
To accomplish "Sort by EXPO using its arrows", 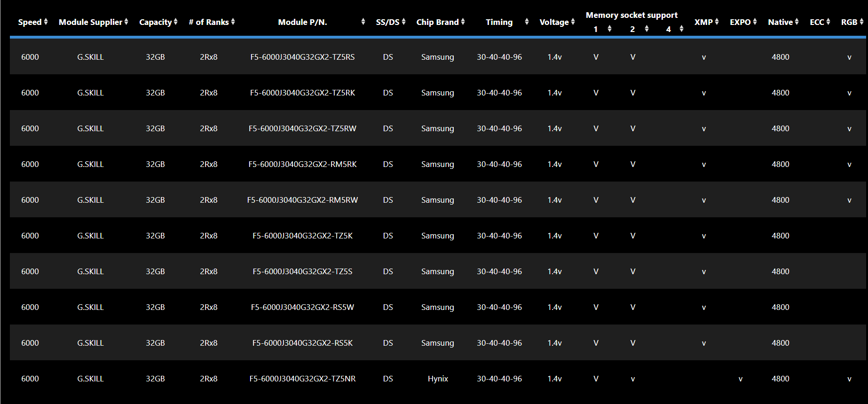I will click(755, 22).
